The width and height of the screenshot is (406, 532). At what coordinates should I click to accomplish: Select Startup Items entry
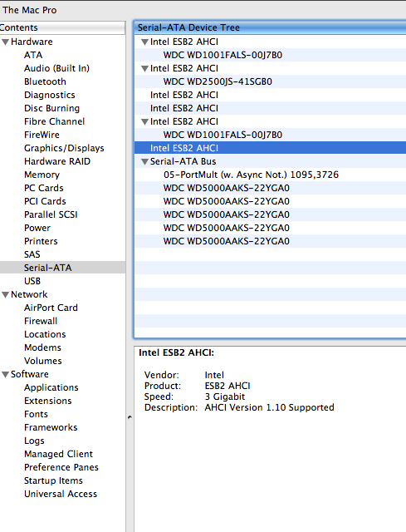coord(53,480)
